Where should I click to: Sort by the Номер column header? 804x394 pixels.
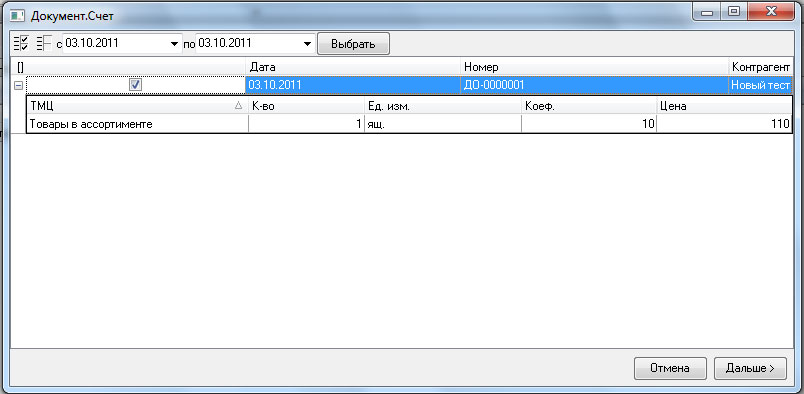(x=594, y=67)
